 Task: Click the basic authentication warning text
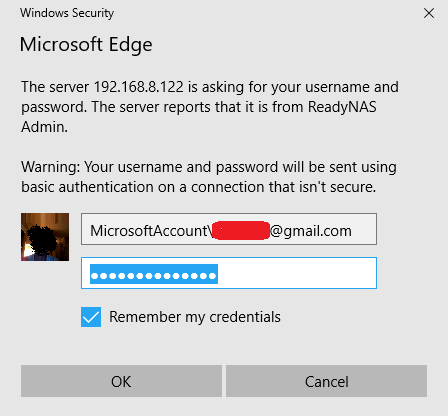pos(209,177)
